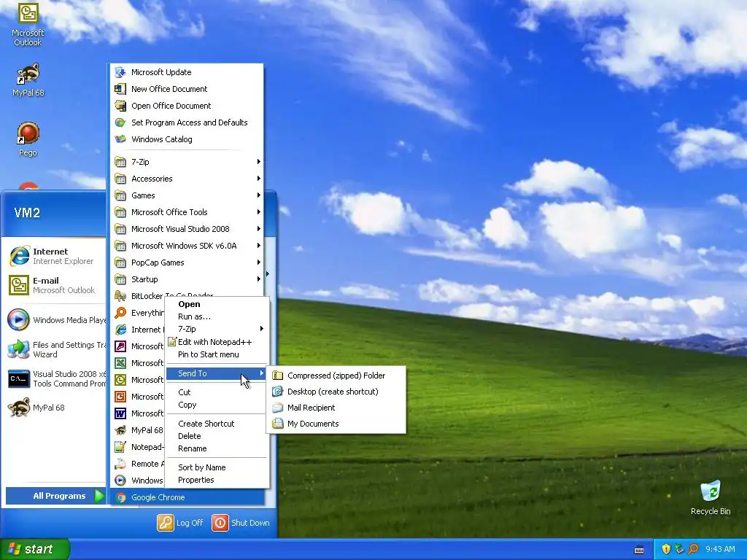Viewport: 747px width, 560px height.
Task: Send to Mail Recipient
Action: tap(336, 408)
